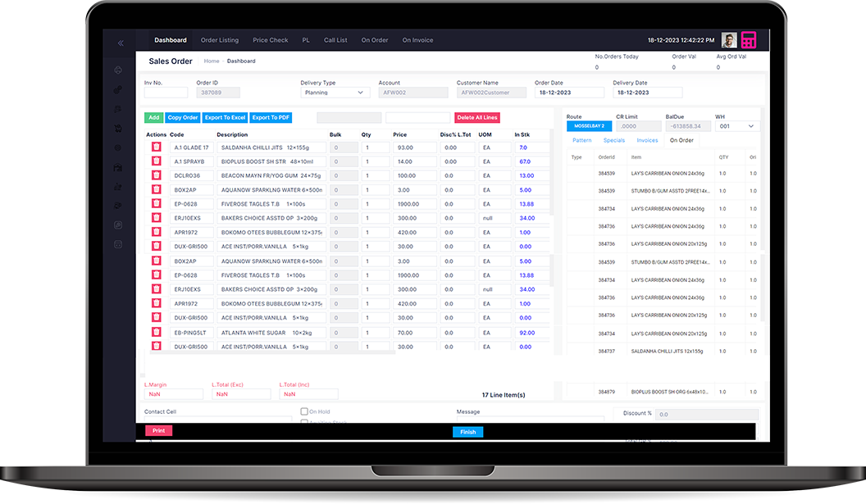This screenshot has width=866, height=504.
Task: Open the Price Check menu item
Action: point(270,40)
